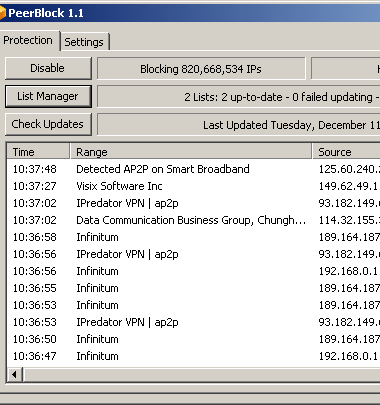
Task: Sort by the Range column header
Action: 191,152
